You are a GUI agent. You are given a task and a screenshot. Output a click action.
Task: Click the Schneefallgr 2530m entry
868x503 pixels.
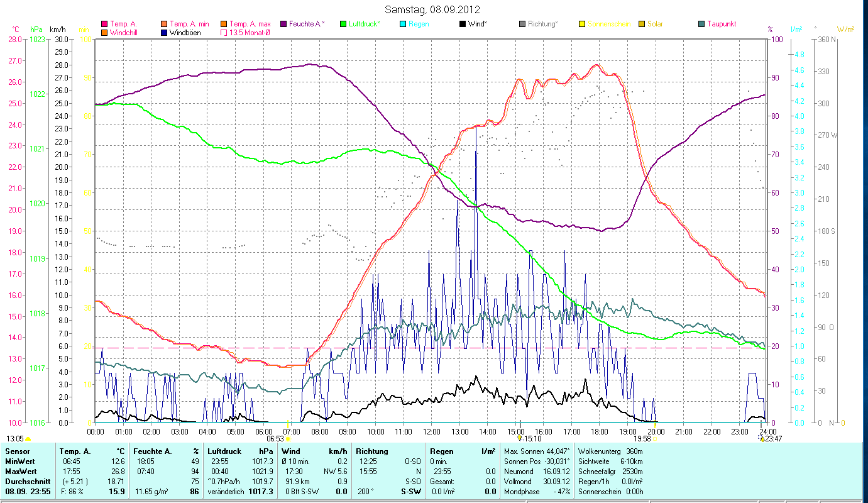click(x=610, y=471)
